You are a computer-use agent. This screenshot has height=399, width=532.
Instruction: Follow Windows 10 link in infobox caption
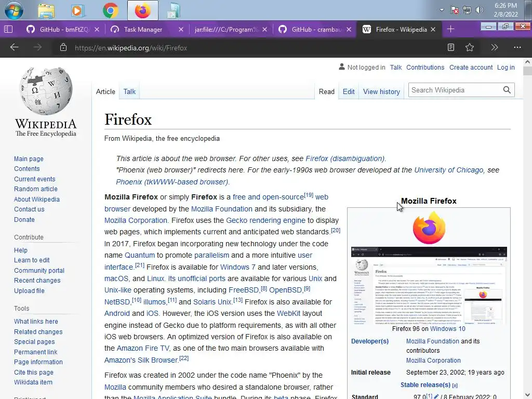(x=448, y=329)
